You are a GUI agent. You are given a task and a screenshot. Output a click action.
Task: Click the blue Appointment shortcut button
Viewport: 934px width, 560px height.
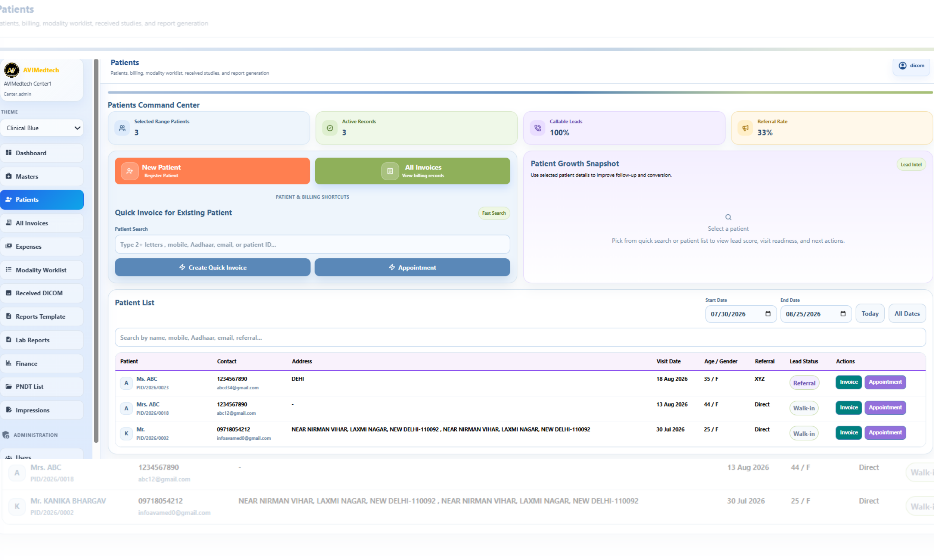tap(412, 267)
